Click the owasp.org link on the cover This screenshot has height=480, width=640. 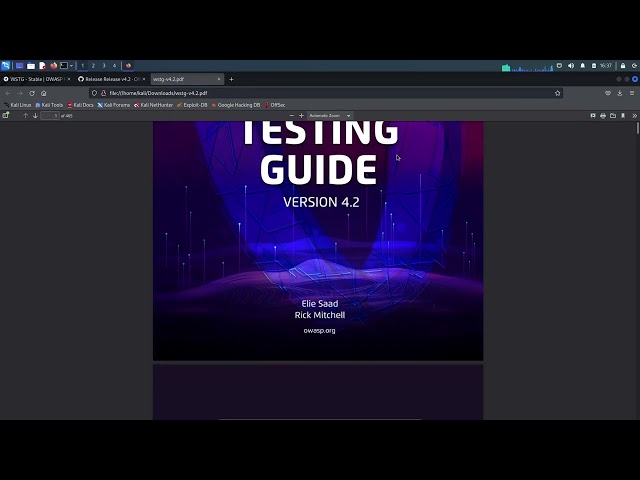319,331
